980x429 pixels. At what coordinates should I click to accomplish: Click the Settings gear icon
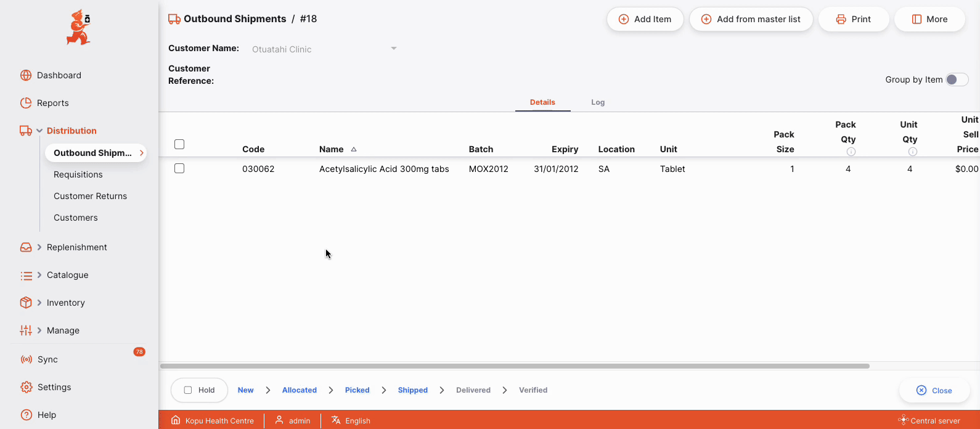click(x=26, y=387)
